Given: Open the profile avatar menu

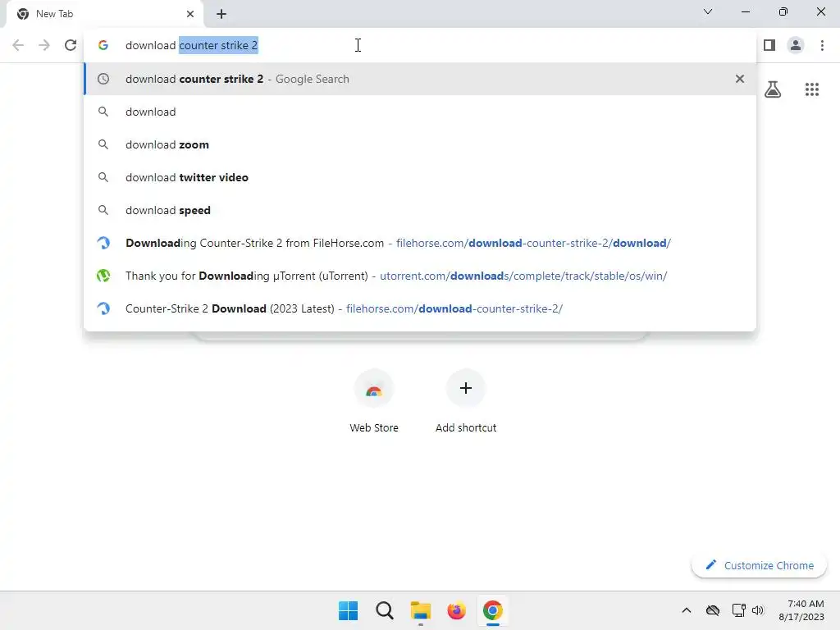Looking at the screenshot, I should [x=796, y=45].
